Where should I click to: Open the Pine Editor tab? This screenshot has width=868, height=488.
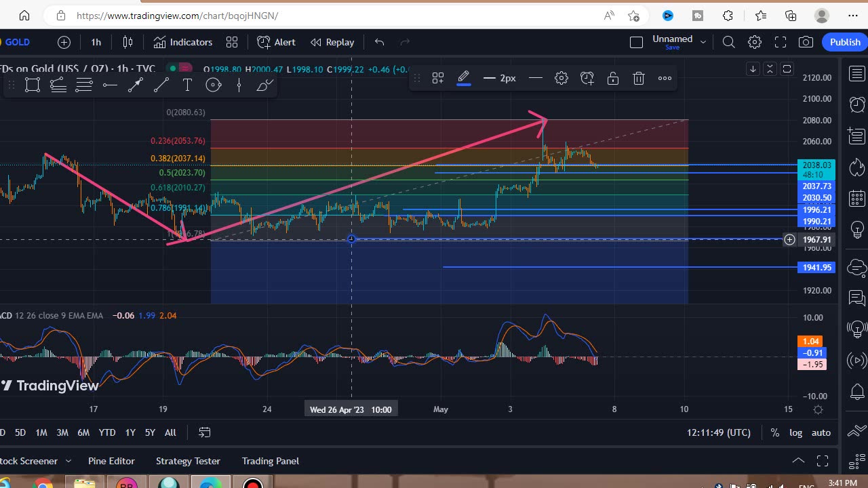pyautogui.click(x=111, y=461)
